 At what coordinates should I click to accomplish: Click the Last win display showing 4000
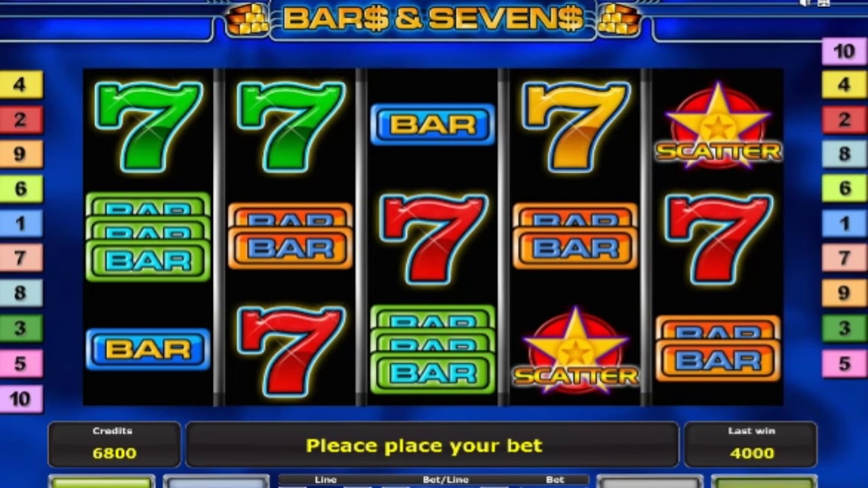(x=751, y=445)
